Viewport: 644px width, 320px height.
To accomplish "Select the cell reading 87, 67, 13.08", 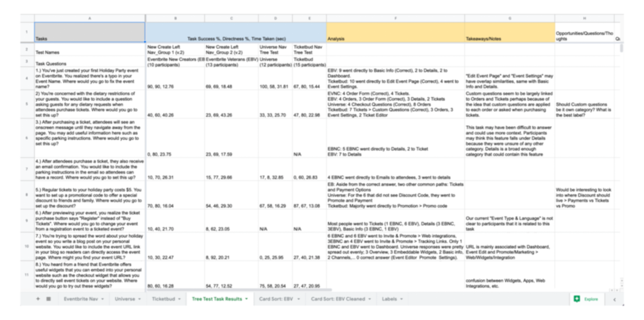I will coord(309,195).
